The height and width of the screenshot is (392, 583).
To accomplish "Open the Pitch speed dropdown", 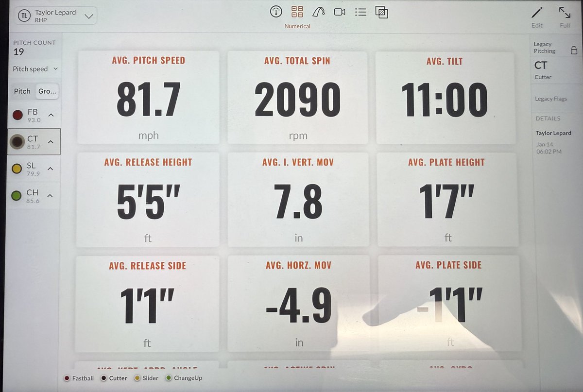I will pyautogui.click(x=35, y=69).
